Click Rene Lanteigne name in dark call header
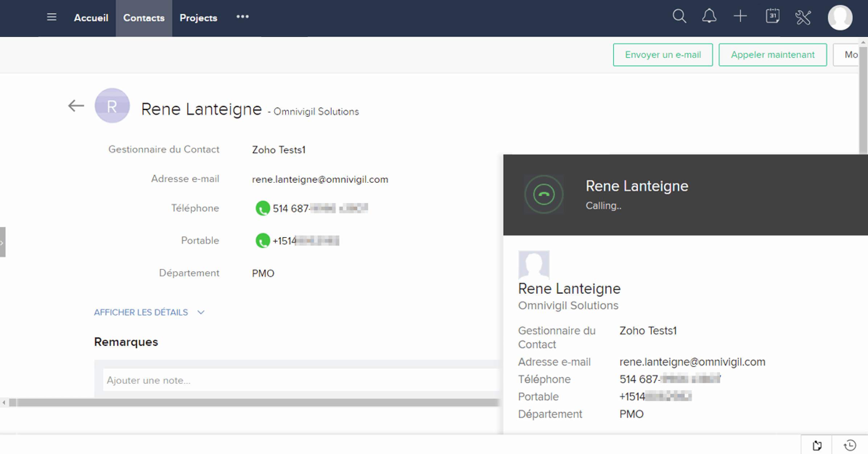The image size is (868, 454). tap(637, 186)
